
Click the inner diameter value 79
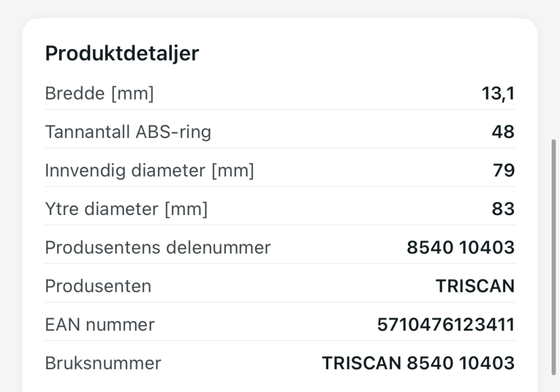pyautogui.click(x=503, y=170)
